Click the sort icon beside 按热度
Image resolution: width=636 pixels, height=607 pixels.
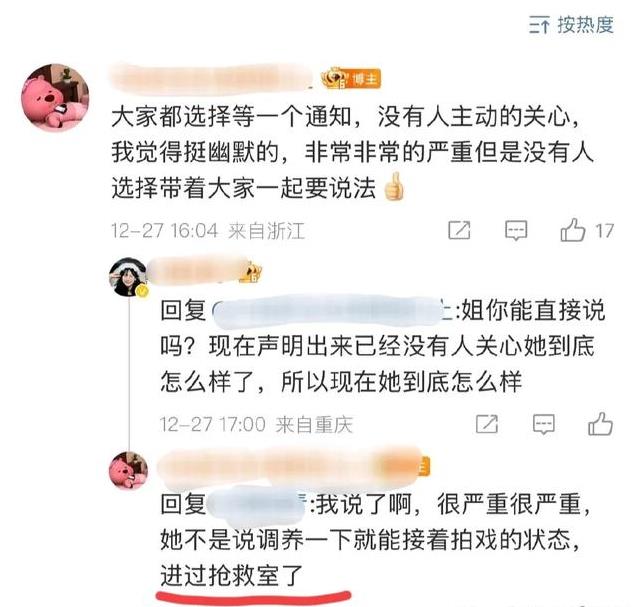click(539, 25)
